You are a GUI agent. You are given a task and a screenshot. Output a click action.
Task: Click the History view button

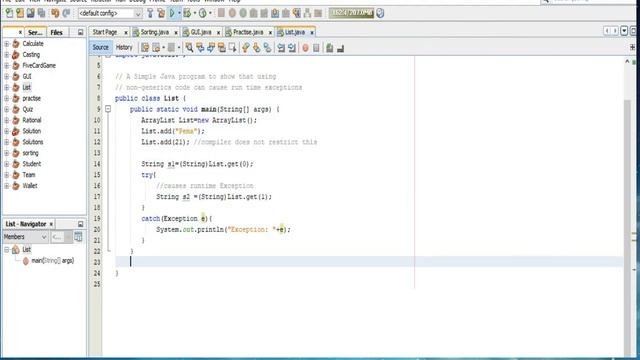point(124,47)
